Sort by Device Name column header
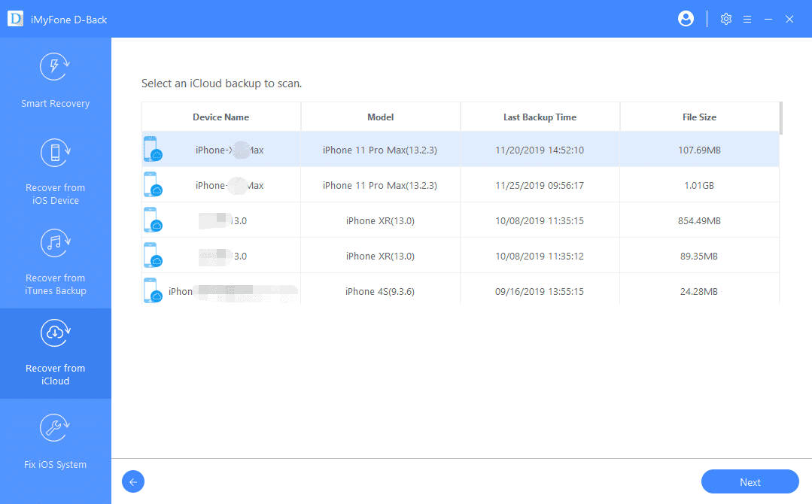This screenshot has width=812, height=504. tap(220, 117)
